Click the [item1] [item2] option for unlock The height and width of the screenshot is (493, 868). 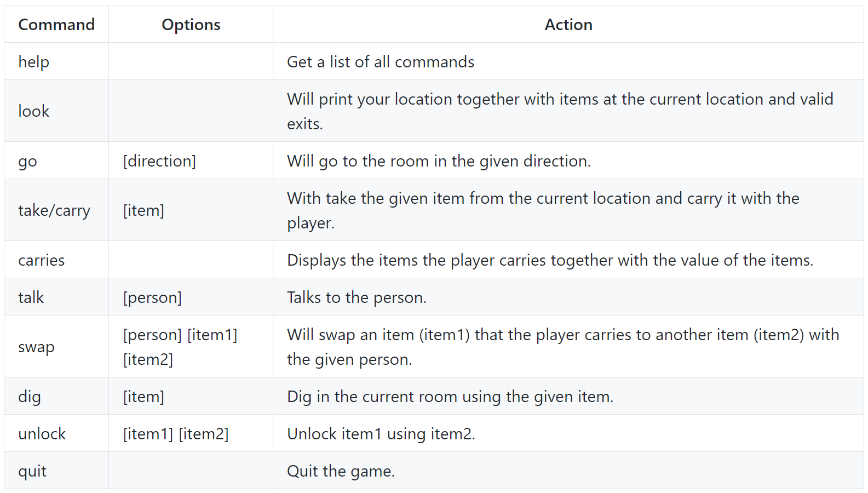point(176,434)
